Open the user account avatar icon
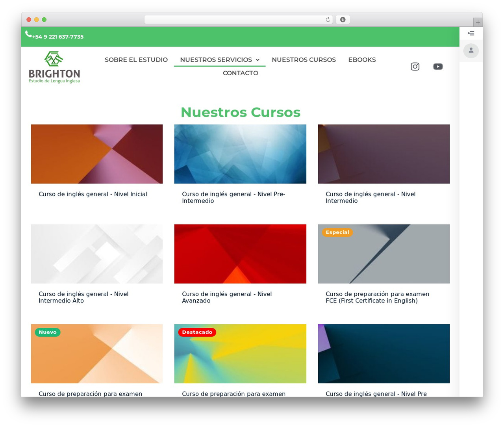Viewport: 504px width, 427px height. 471,50
